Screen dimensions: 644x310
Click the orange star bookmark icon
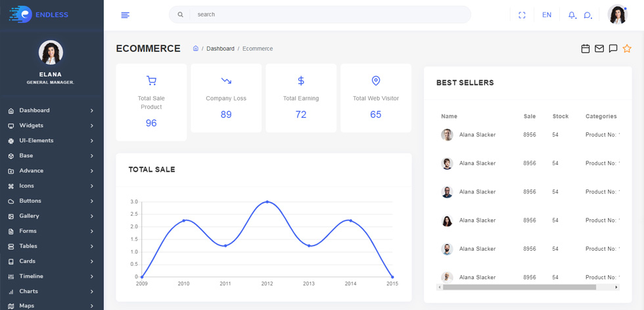(627, 49)
